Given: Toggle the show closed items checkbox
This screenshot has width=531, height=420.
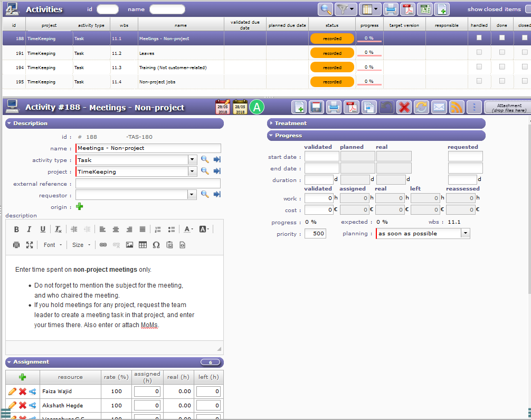Looking at the screenshot, I should (x=528, y=9).
